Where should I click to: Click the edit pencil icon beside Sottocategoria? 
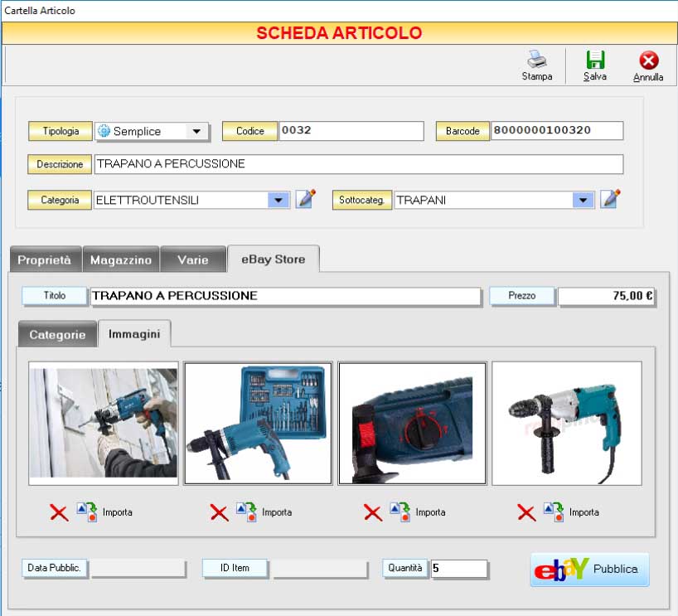tap(610, 199)
